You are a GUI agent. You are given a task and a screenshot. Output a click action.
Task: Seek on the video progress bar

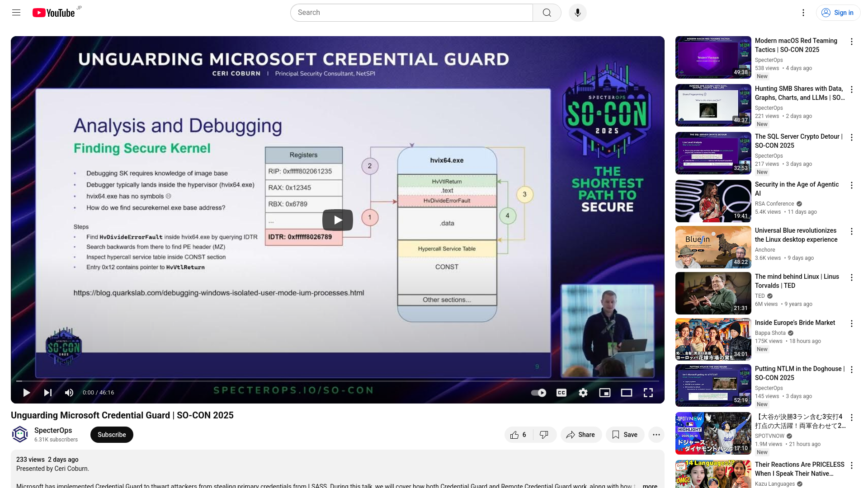pyautogui.click(x=338, y=381)
